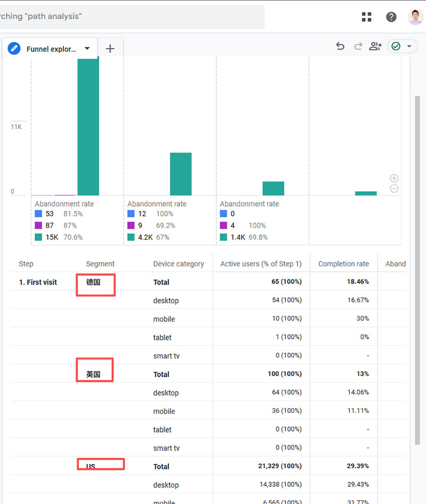Viewport: 426px width, 504px height.
Task: Open the user profile avatar
Action: pyautogui.click(x=415, y=17)
